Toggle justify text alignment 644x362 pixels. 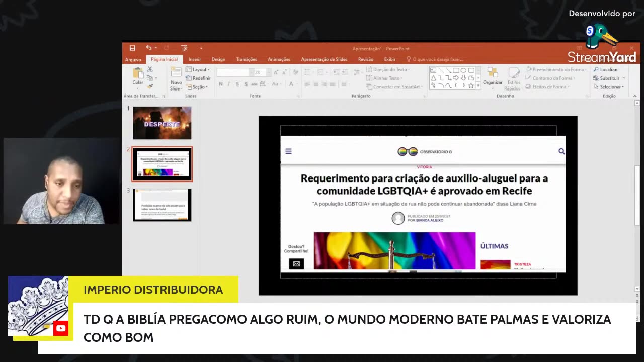coord(333,84)
